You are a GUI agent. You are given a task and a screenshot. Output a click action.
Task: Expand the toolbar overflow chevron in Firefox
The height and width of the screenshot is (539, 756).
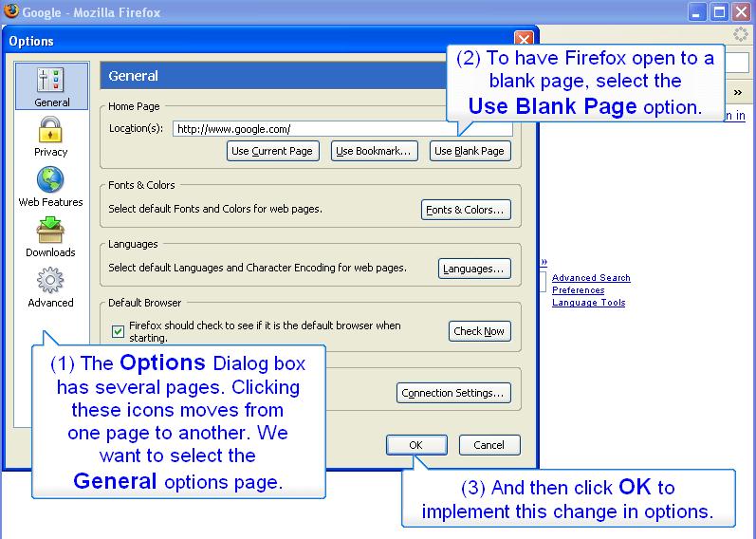(738, 92)
